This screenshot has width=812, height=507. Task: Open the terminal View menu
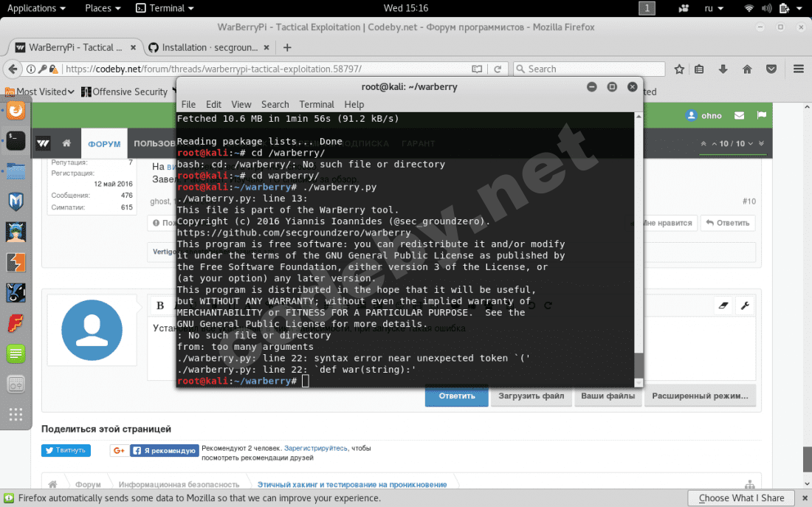coord(241,104)
